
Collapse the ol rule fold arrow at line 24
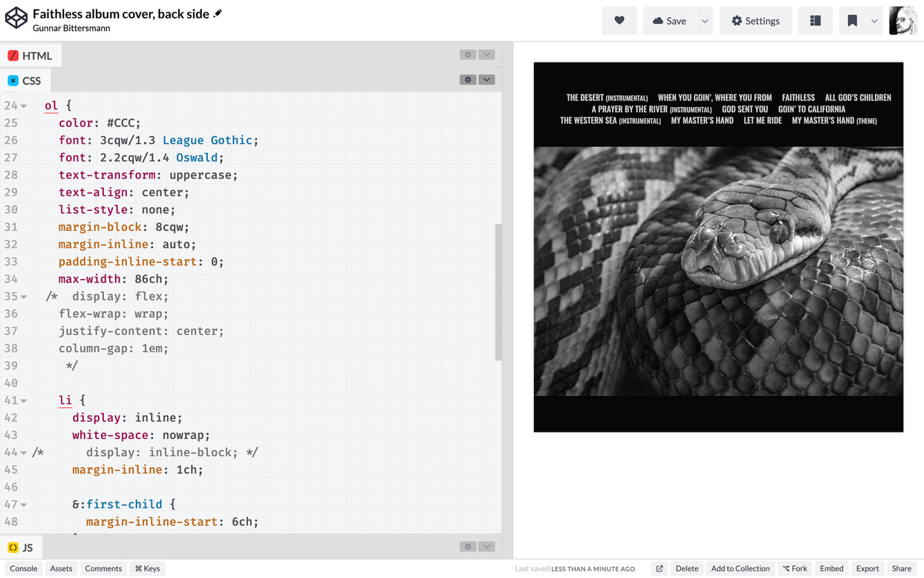pyautogui.click(x=24, y=106)
